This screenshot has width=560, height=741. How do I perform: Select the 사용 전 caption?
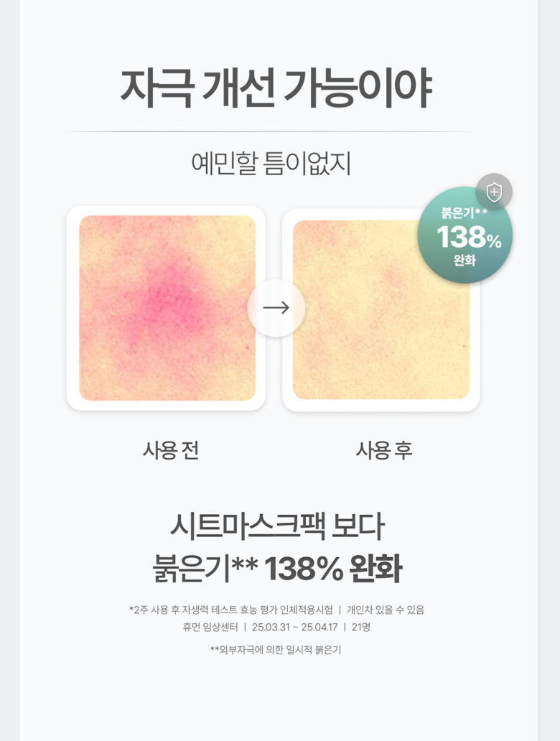[170, 450]
